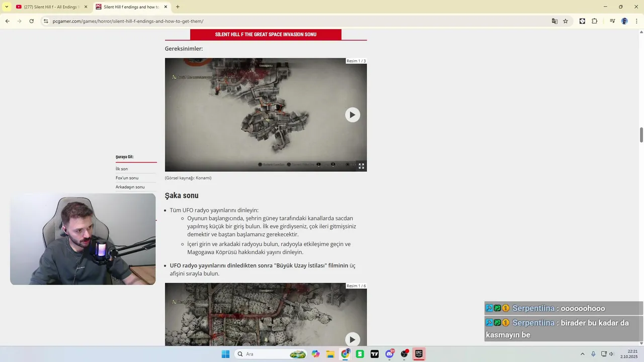Screen dimensions: 644x362
Task: Switch to Chrome in the taskbar
Action: pos(345,354)
